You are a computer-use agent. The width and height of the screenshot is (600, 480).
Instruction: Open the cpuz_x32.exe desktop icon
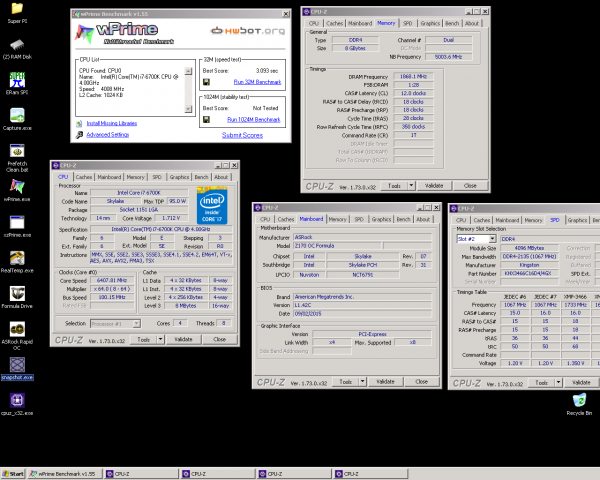pyautogui.click(x=17, y=400)
